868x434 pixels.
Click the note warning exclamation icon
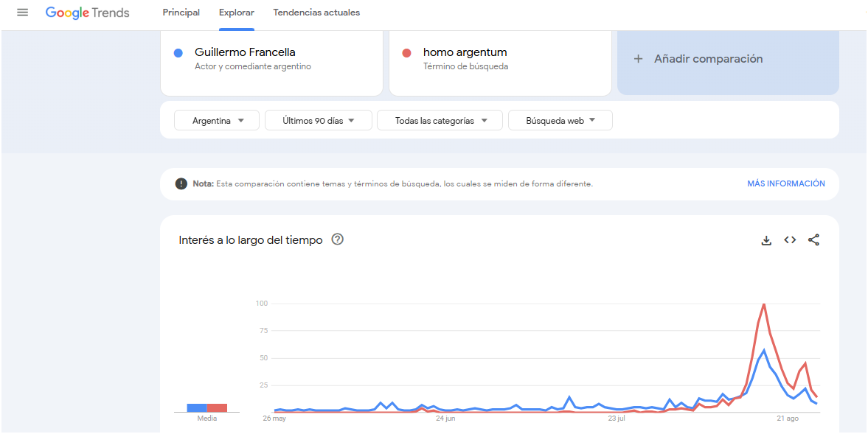tap(181, 183)
